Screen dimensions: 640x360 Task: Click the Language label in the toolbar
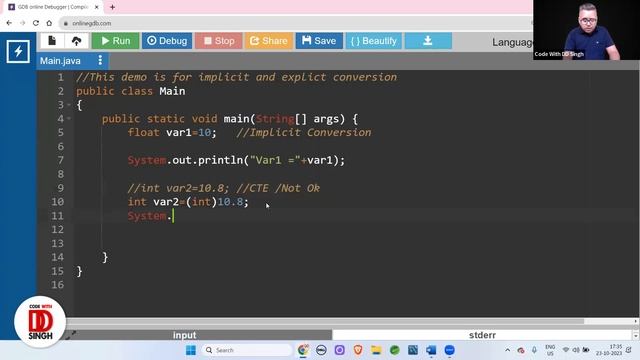coord(512,42)
